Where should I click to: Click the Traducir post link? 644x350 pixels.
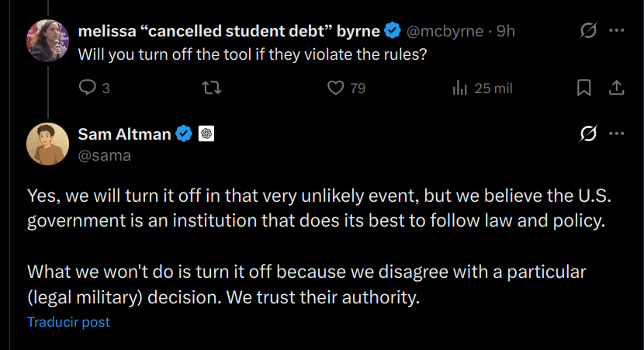[x=68, y=321]
